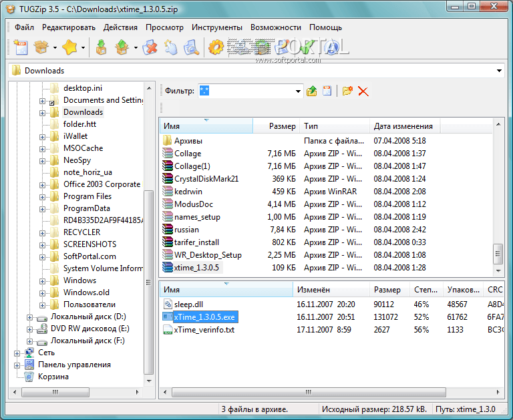Open the Favorites star dropdown arrow

[x=83, y=48]
